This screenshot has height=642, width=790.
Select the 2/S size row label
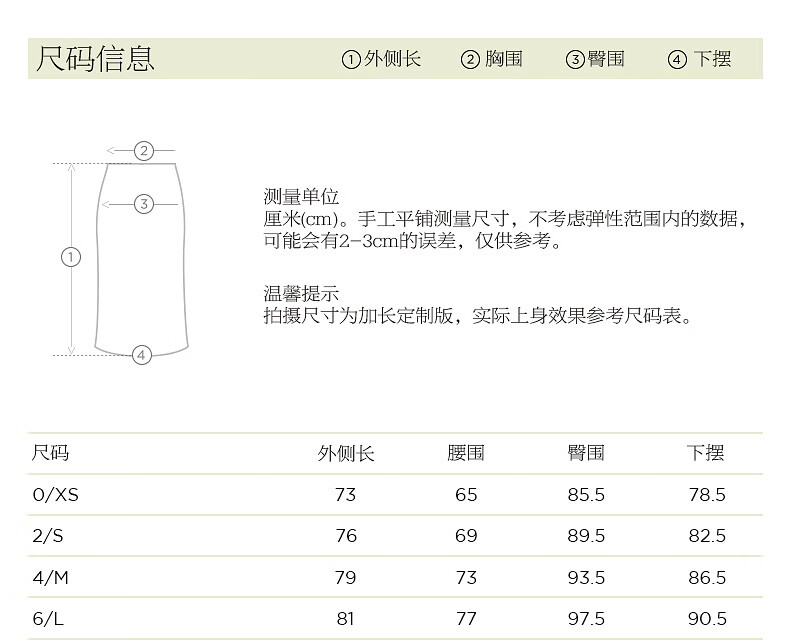(x=48, y=536)
